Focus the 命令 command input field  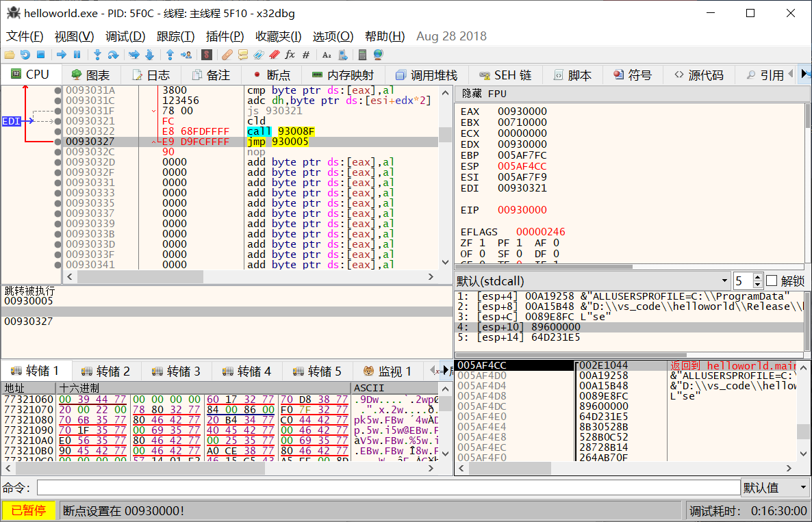(388, 487)
